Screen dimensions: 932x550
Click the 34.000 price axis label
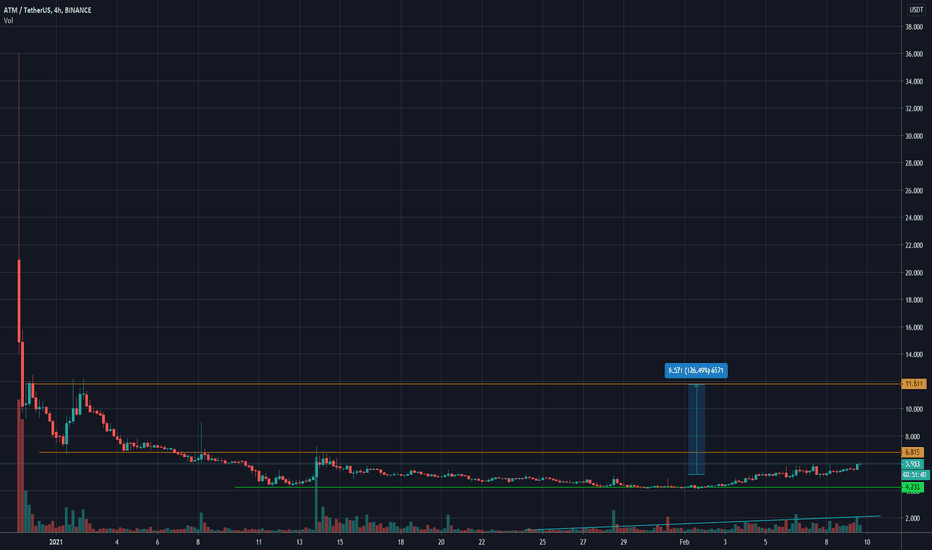(x=914, y=81)
